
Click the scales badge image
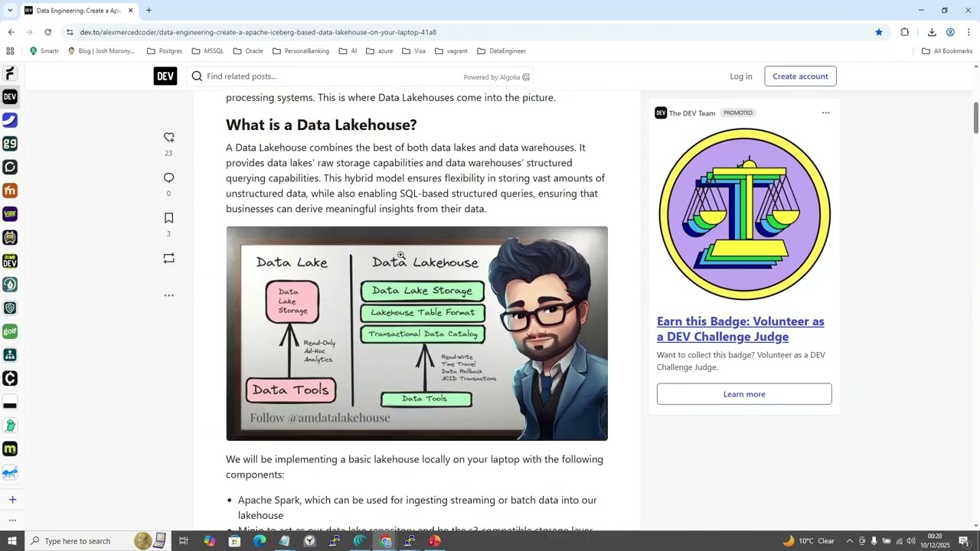(744, 215)
